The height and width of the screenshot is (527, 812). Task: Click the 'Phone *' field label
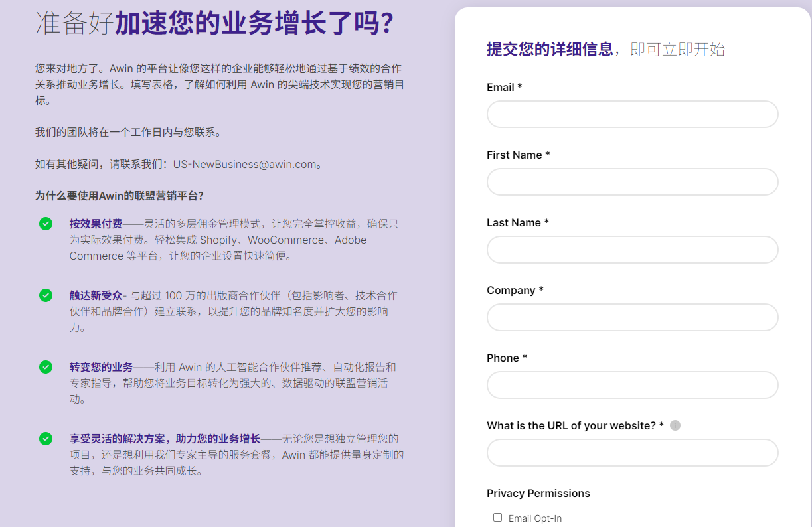(507, 358)
